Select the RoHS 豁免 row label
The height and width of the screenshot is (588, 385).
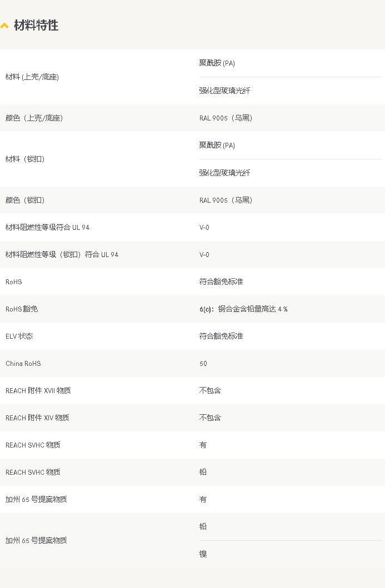(22, 309)
